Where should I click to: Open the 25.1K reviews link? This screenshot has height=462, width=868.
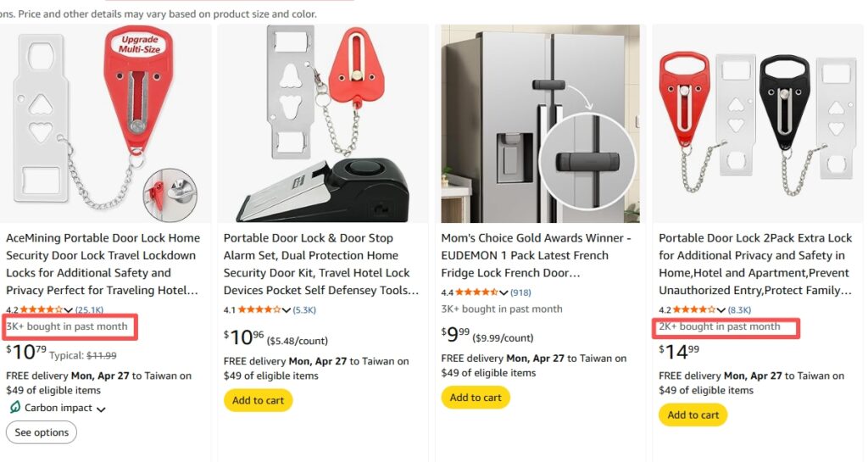pyautogui.click(x=89, y=310)
